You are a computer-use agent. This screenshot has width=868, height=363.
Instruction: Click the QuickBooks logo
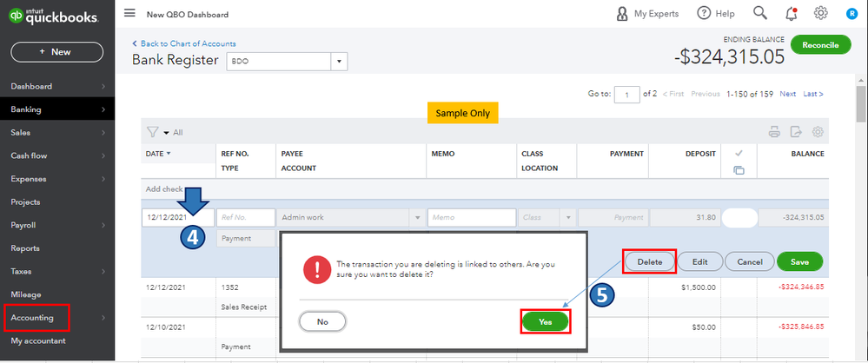coord(54,16)
